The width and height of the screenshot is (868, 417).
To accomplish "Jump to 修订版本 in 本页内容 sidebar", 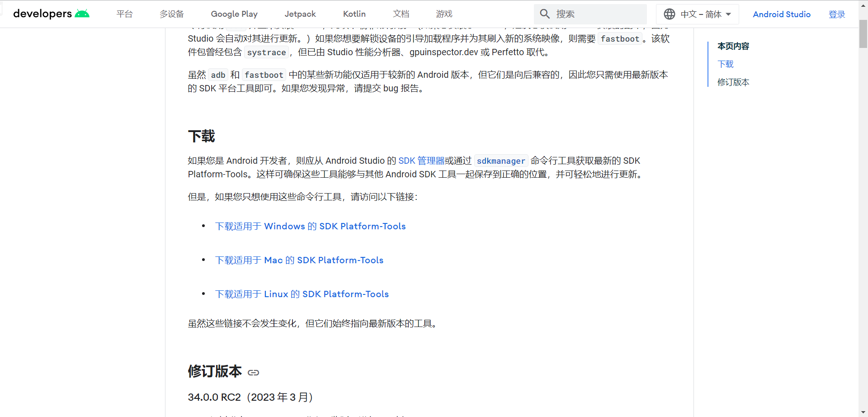I will click(733, 82).
